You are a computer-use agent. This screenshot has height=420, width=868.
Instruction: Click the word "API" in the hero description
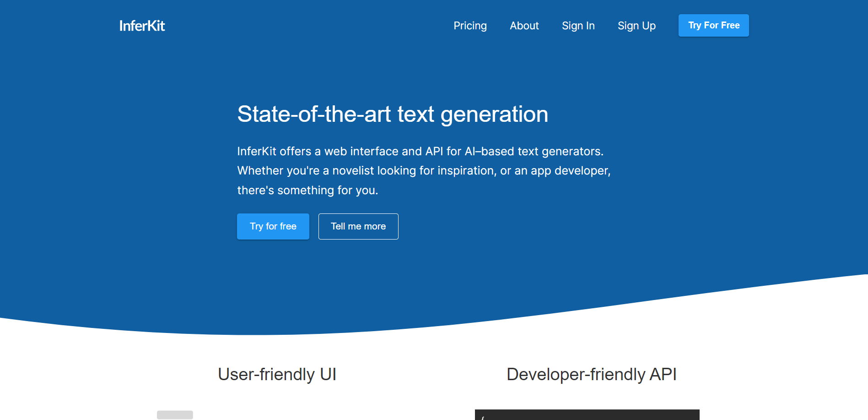(434, 152)
